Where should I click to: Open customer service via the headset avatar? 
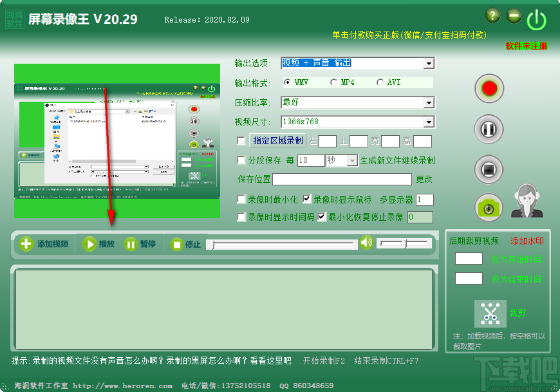click(527, 201)
